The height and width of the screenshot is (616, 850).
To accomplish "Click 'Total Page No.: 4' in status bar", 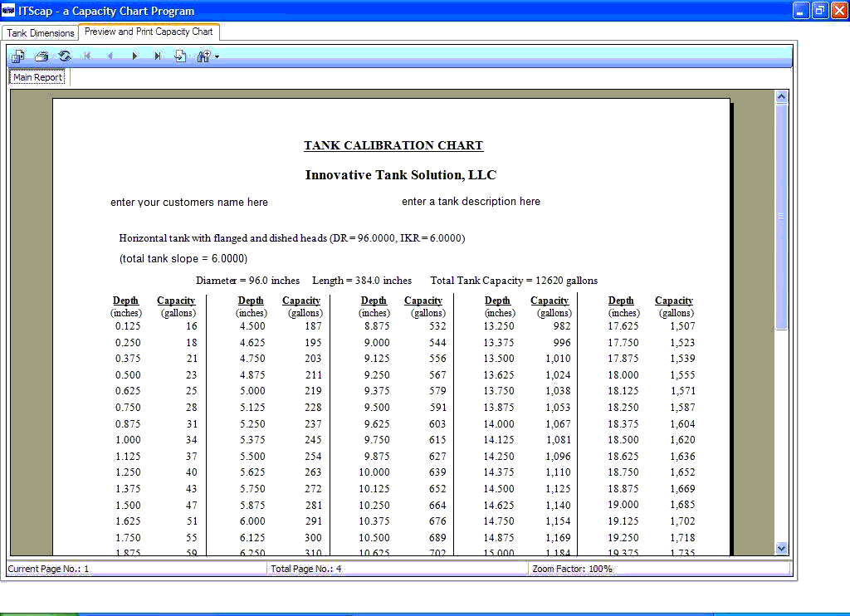I will pos(305,569).
